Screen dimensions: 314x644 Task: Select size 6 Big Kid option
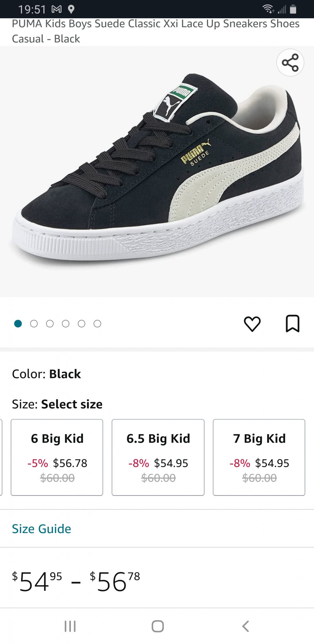57,457
